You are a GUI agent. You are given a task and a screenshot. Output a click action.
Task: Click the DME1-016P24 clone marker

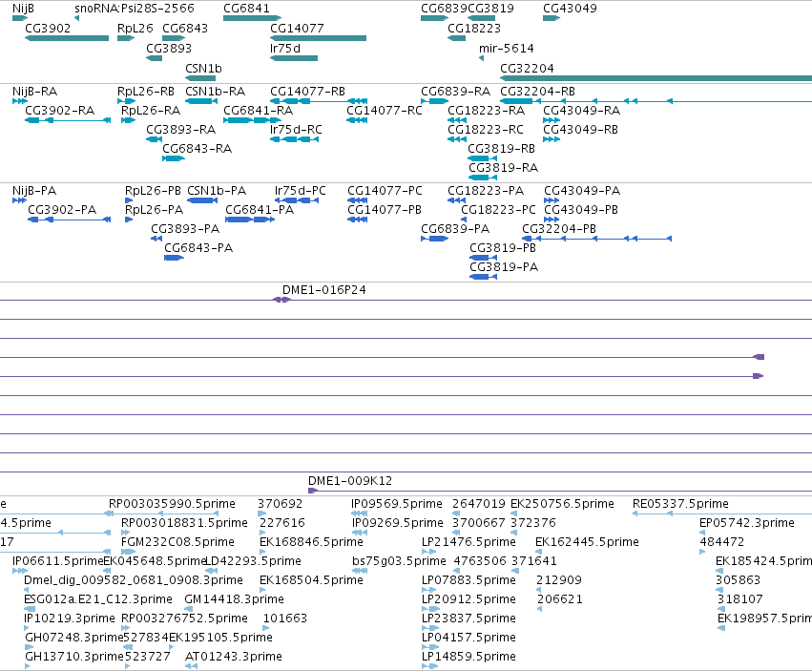[x=281, y=300]
